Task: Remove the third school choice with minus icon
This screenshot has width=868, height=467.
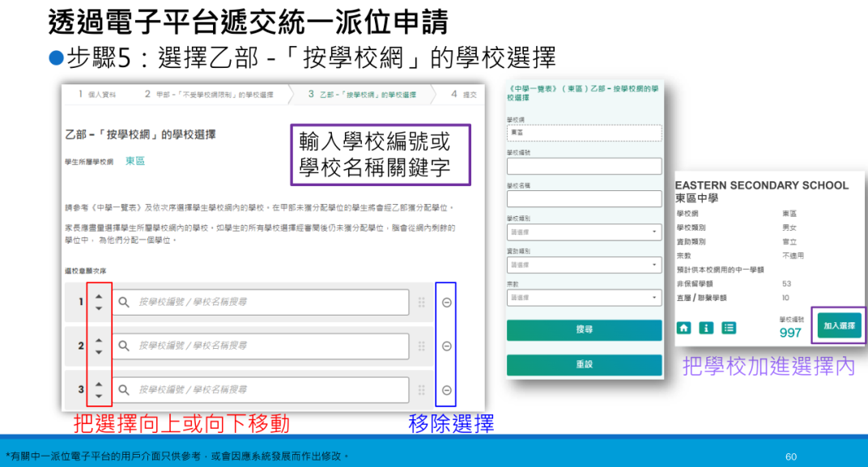Action: pos(446,389)
